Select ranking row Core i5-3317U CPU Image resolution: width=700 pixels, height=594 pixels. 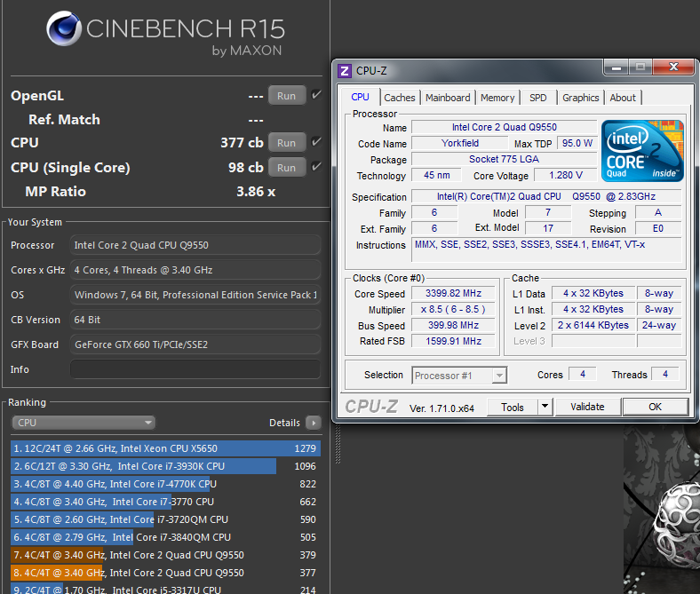(x=165, y=589)
